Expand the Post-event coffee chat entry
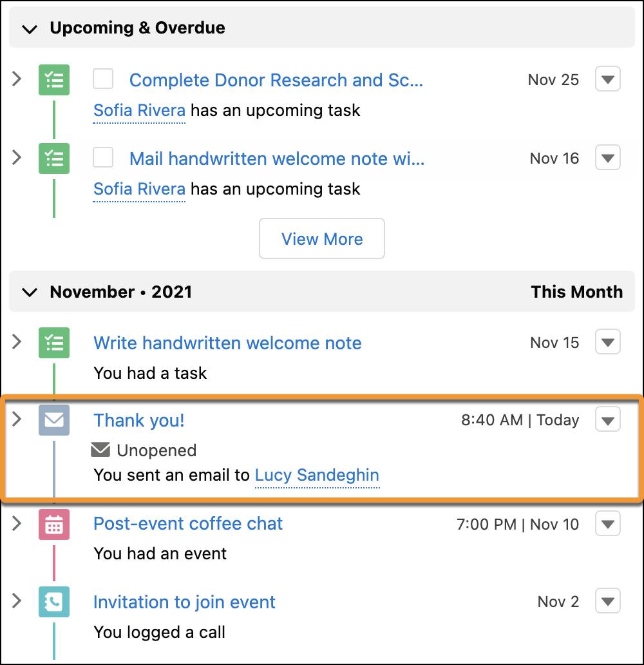The height and width of the screenshot is (665, 644). pos(16,525)
